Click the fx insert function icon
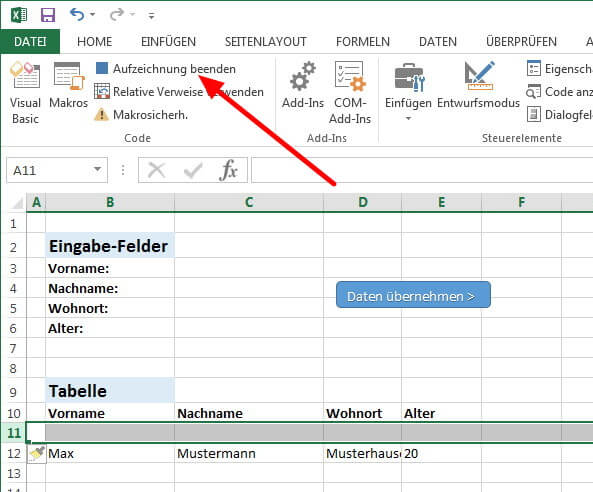Viewport: 593px width, 492px height. click(x=228, y=170)
